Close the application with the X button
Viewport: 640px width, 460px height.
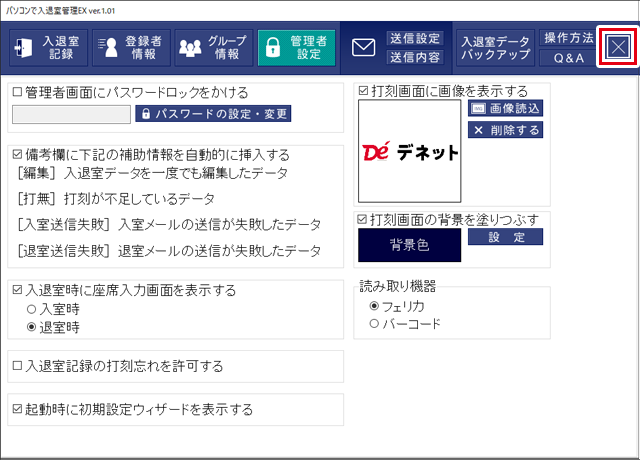(618, 47)
